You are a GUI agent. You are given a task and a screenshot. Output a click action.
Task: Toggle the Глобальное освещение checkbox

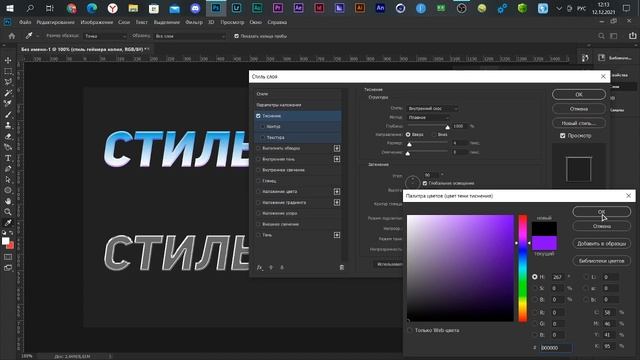coord(425,183)
